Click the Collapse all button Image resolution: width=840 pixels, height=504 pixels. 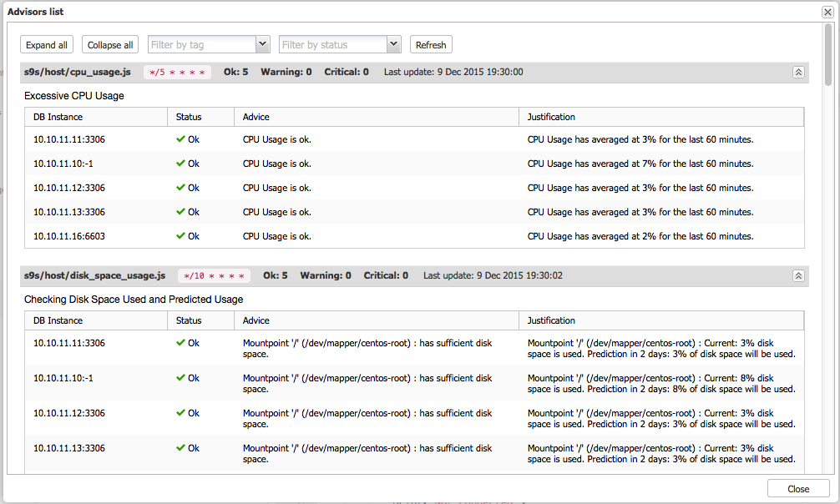(x=110, y=45)
